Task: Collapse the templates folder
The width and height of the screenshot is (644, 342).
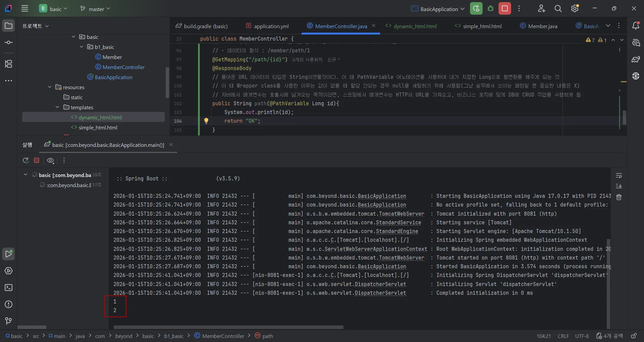Action: pos(57,107)
